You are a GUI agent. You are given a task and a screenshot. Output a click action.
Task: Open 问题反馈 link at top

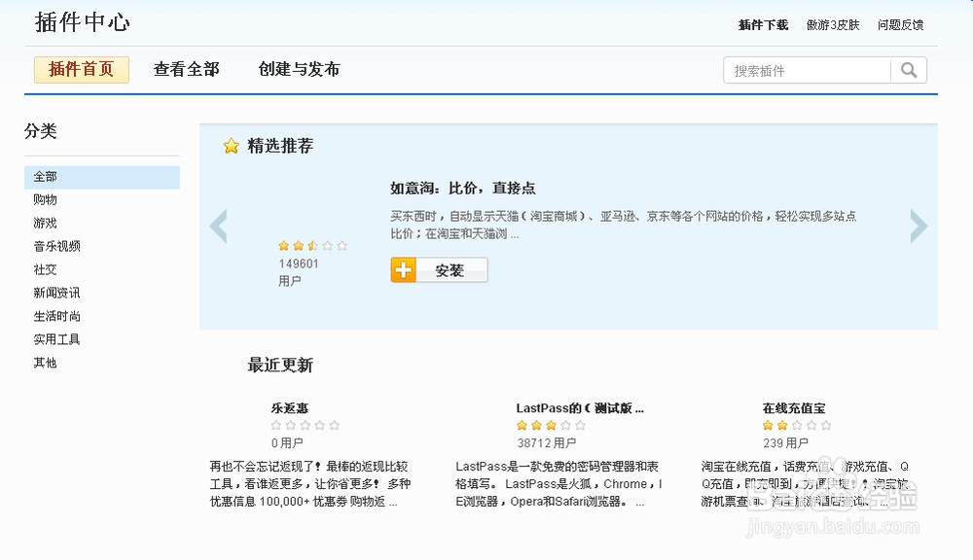(900, 25)
